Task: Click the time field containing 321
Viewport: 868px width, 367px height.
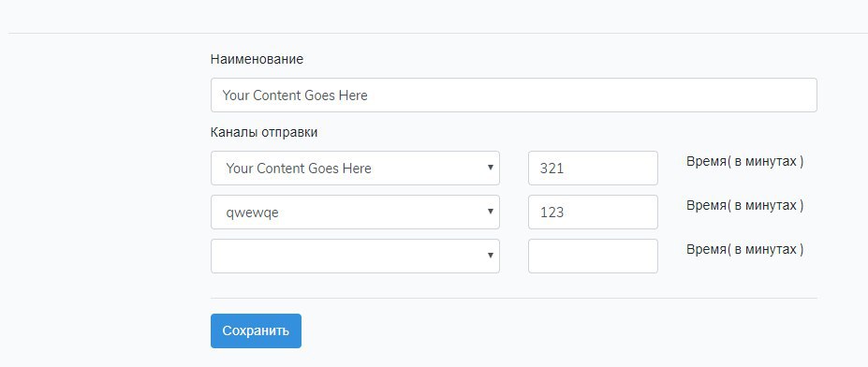Action: click(x=593, y=168)
